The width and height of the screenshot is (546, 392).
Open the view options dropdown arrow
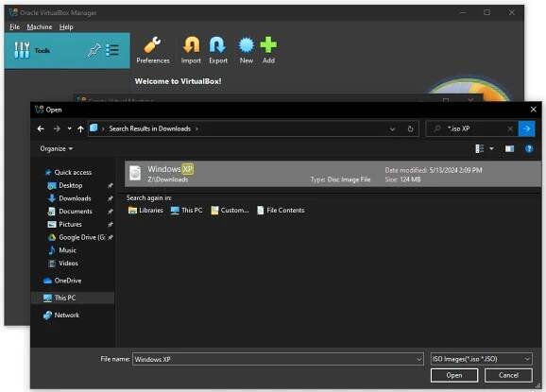[491, 149]
